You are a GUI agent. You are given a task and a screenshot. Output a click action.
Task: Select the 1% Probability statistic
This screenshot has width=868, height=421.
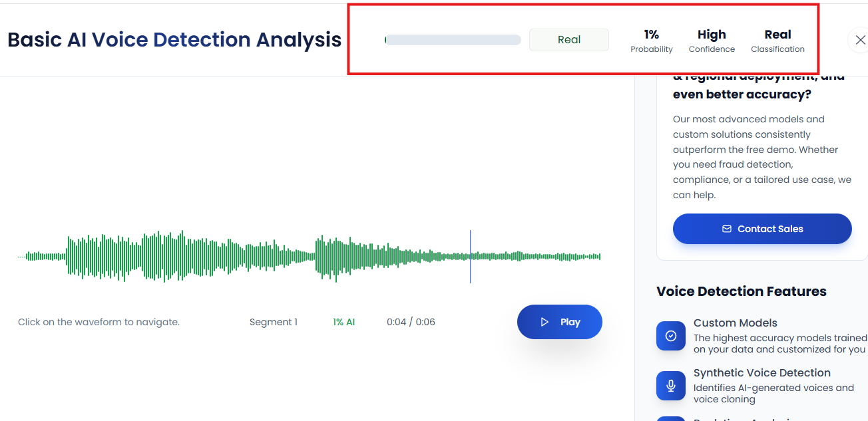pyautogui.click(x=651, y=41)
